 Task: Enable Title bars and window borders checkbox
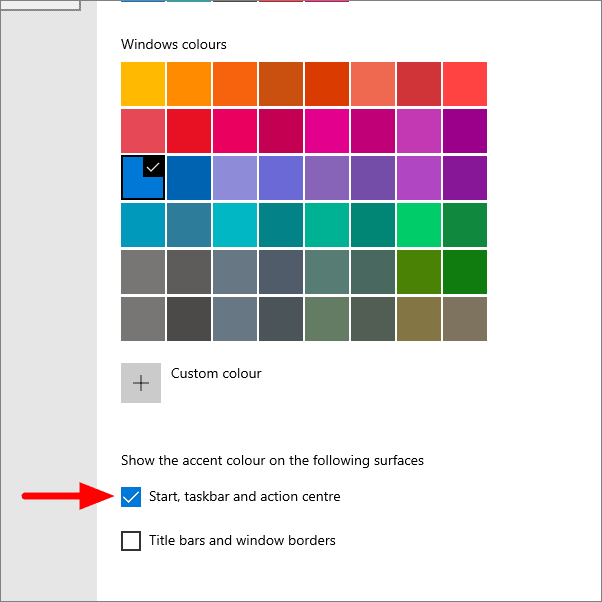coord(131,541)
